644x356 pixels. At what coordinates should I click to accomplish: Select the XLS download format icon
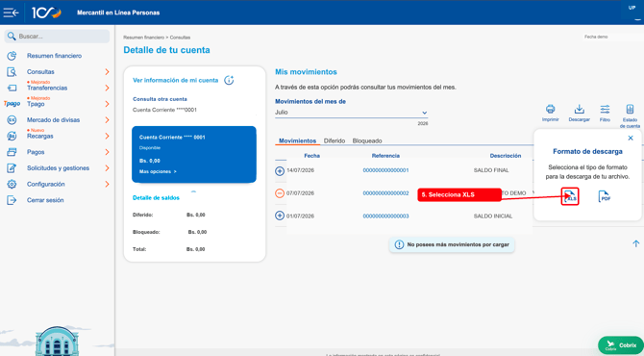[570, 196]
